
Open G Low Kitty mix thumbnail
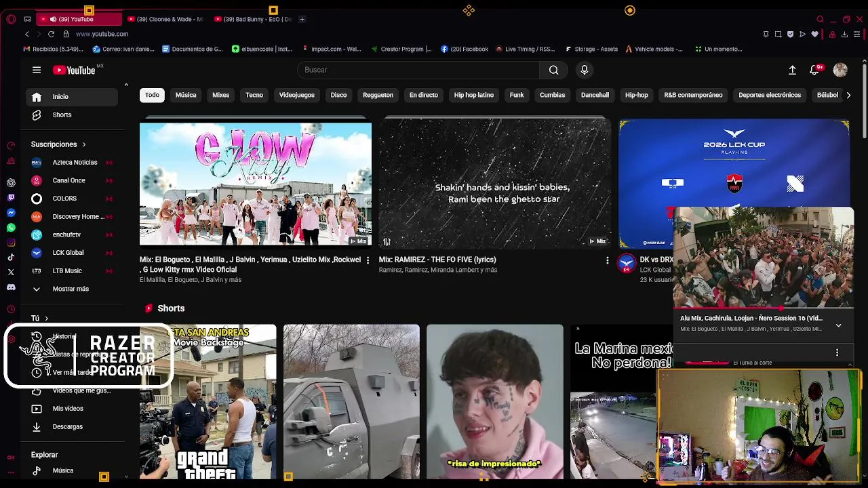pyautogui.click(x=256, y=183)
